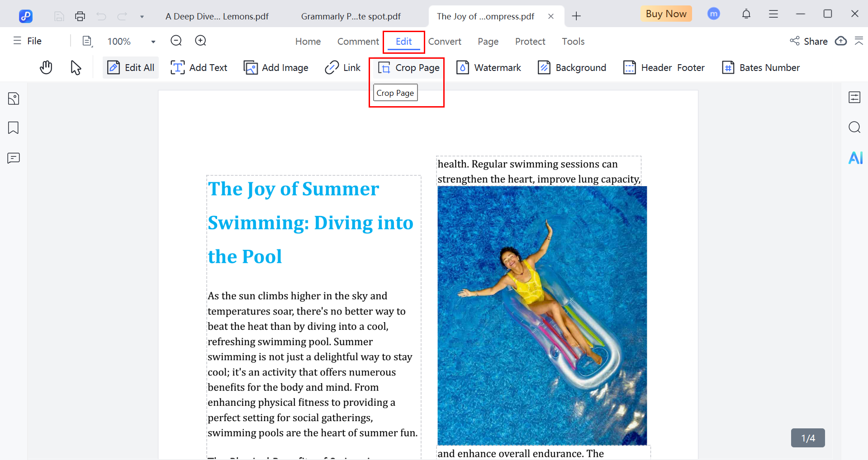The width and height of the screenshot is (868, 460).
Task: Open the search panel on right
Action: tap(854, 127)
